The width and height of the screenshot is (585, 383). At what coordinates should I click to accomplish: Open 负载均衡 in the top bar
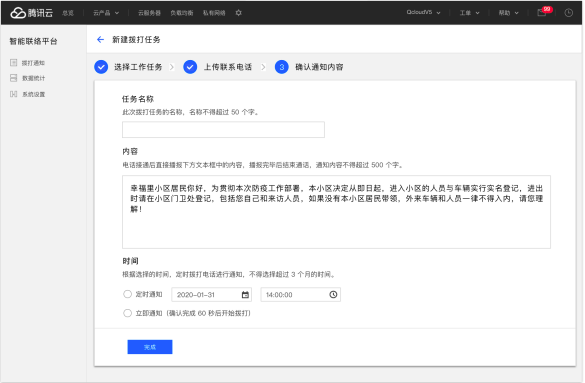click(x=182, y=13)
